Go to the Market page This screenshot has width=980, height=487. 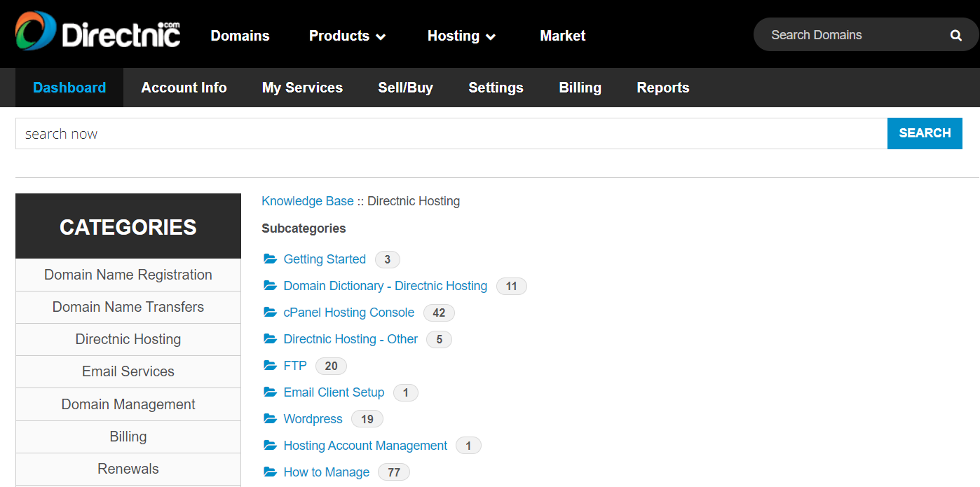click(x=563, y=36)
